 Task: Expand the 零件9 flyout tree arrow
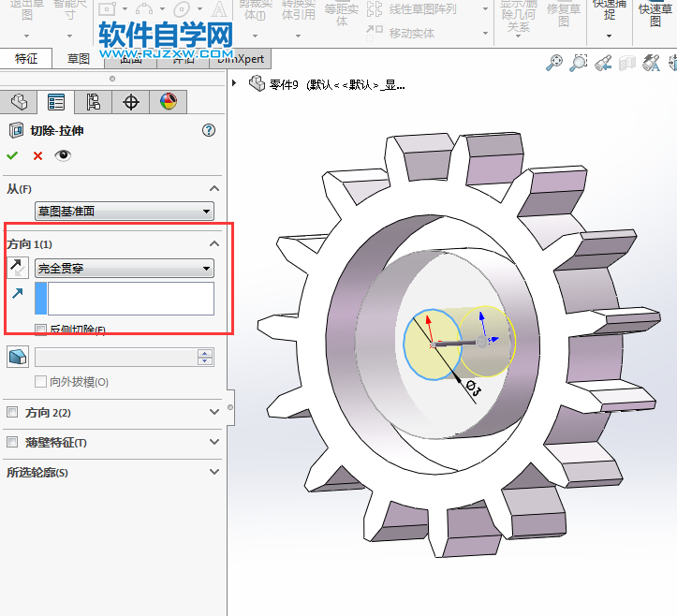pos(234,83)
